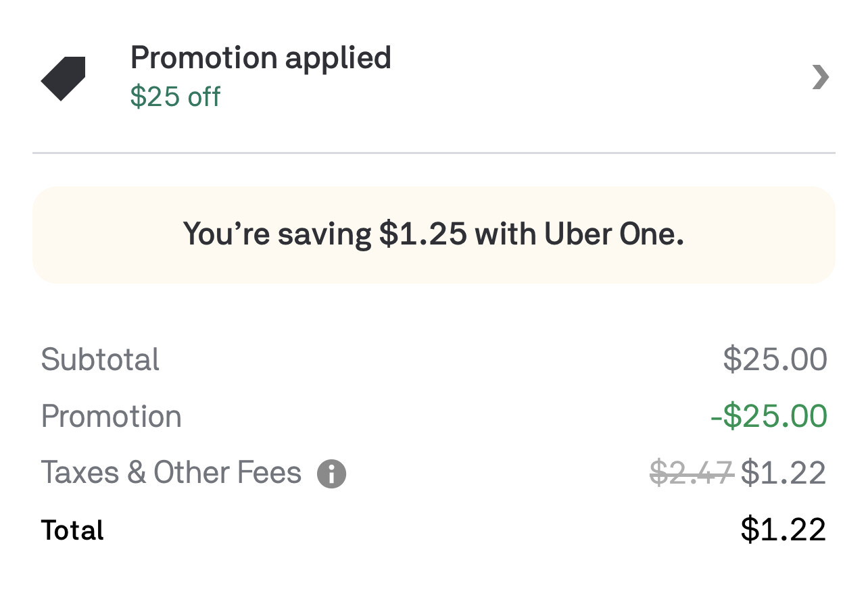Select the Subtotal row showing $25.00

(x=100, y=360)
